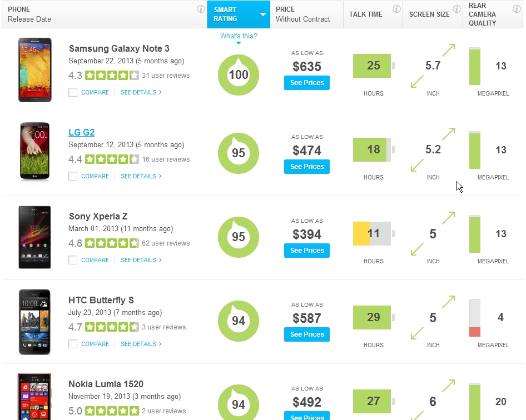This screenshot has height=420, width=526.
Task: Enable Compare checkbox for Sony Xperia Z
Action: click(73, 260)
